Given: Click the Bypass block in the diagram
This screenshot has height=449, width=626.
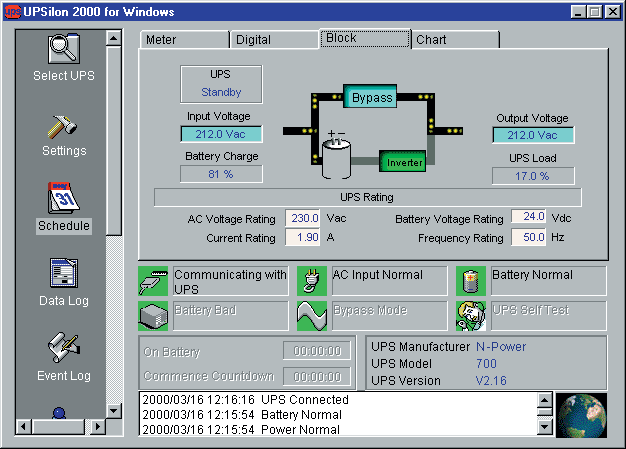Looking at the screenshot, I should coord(370,96).
